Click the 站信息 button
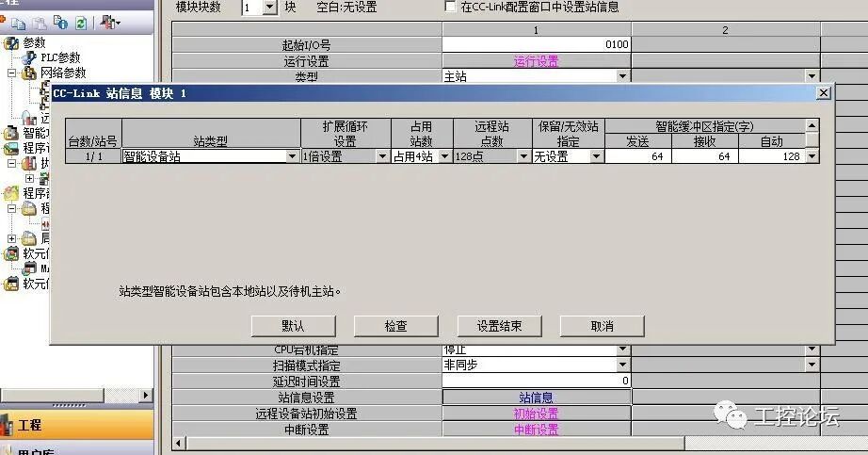Viewport: 868px width, 455px height. click(x=537, y=397)
